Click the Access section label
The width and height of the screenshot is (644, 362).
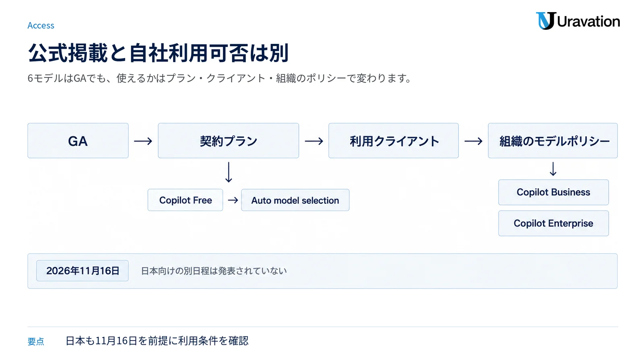point(41,25)
